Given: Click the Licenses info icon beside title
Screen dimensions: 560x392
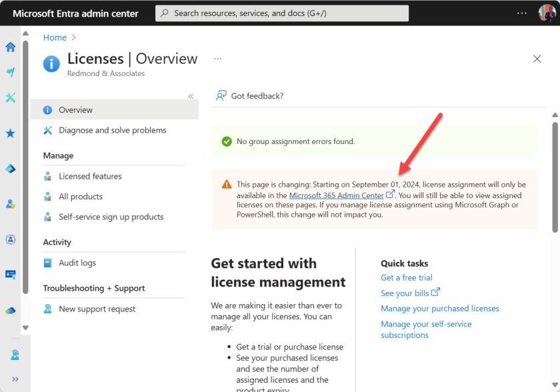Looking at the screenshot, I should tap(51, 64).
